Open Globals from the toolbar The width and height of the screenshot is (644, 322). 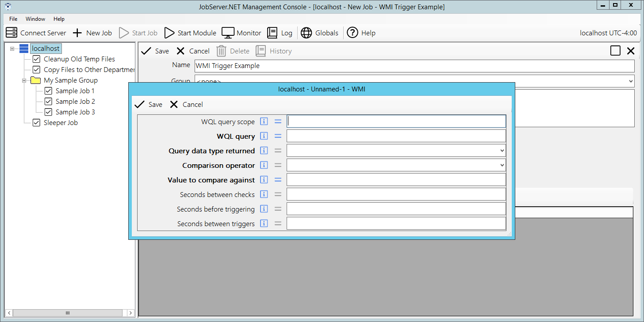click(306, 33)
